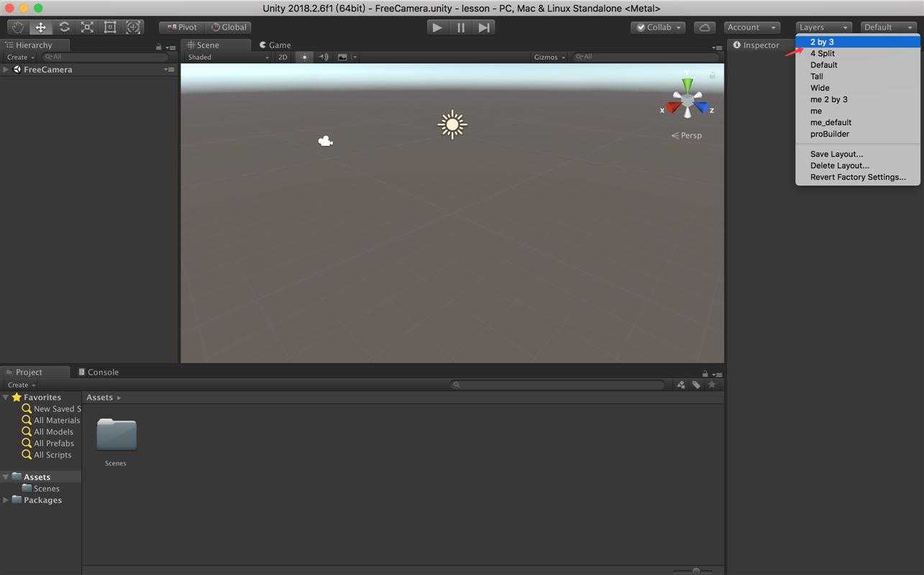The image size is (924, 575).
Task: Expand the FreeCamera scene in Hierarchy
Action: [6, 70]
